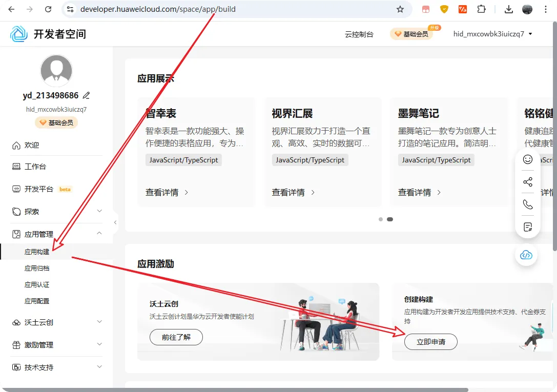This screenshot has width=557, height=392.
Task: Open the yellow shield extension icon
Action: point(444,9)
